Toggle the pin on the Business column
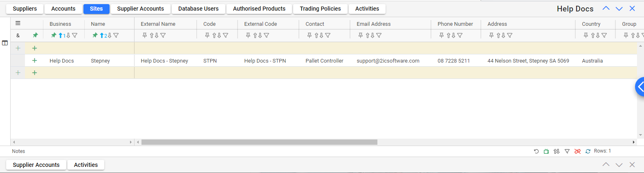The height and width of the screenshot is (173, 644). (x=54, y=36)
